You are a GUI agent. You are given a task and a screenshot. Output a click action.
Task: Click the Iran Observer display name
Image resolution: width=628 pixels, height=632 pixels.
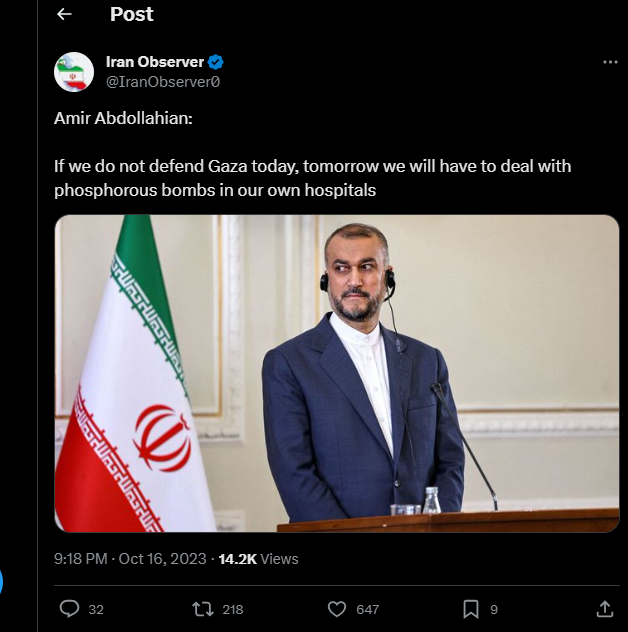pos(155,63)
